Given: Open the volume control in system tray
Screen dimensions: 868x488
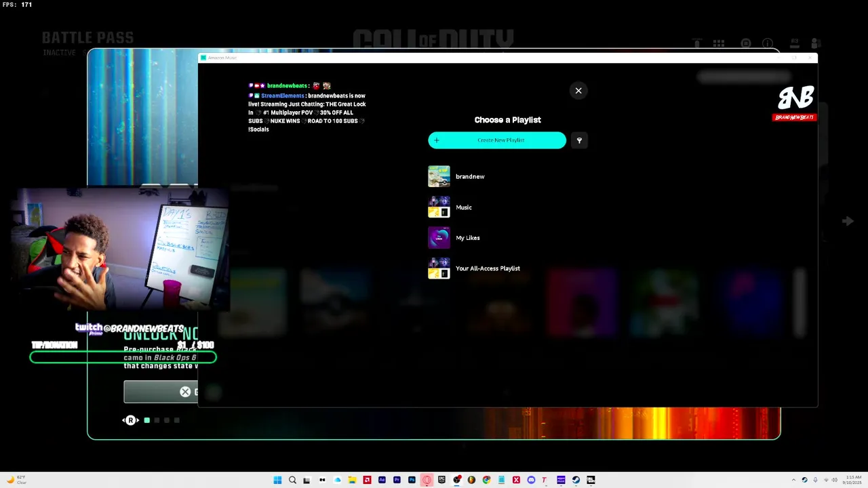Looking at the screenshot, I should point(835,480).
